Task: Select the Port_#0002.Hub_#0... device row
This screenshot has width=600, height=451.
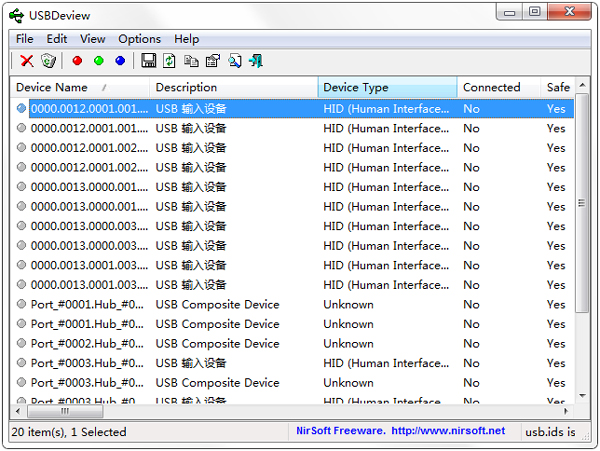Action: point(292,344)
